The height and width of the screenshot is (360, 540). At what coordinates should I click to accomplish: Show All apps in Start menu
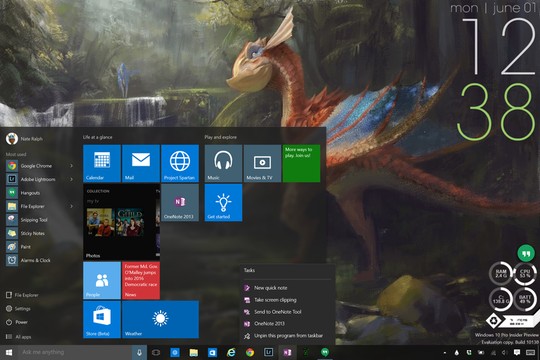pyautogui.click(x=18, y=337)
